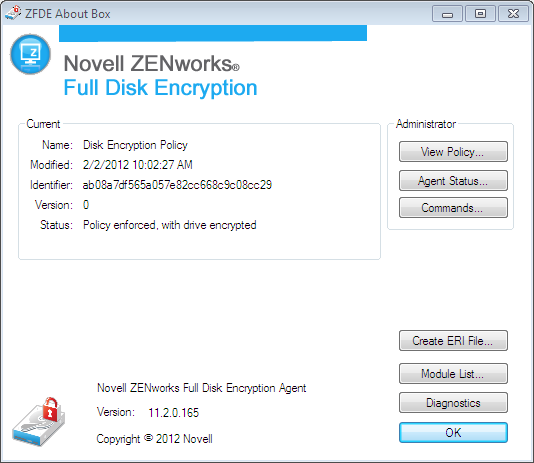The height and width of the screenshot is (463, 534).
Task: Click the agent version number 11.2.0.165
Action: (x=173, y=413)
